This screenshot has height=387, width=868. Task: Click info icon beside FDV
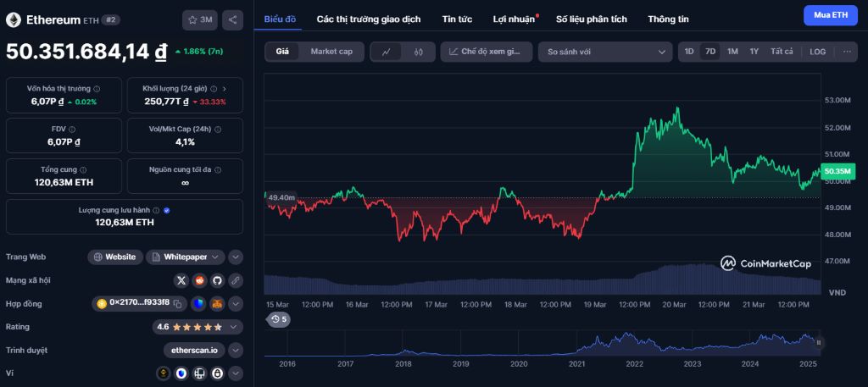pos(72,129)
